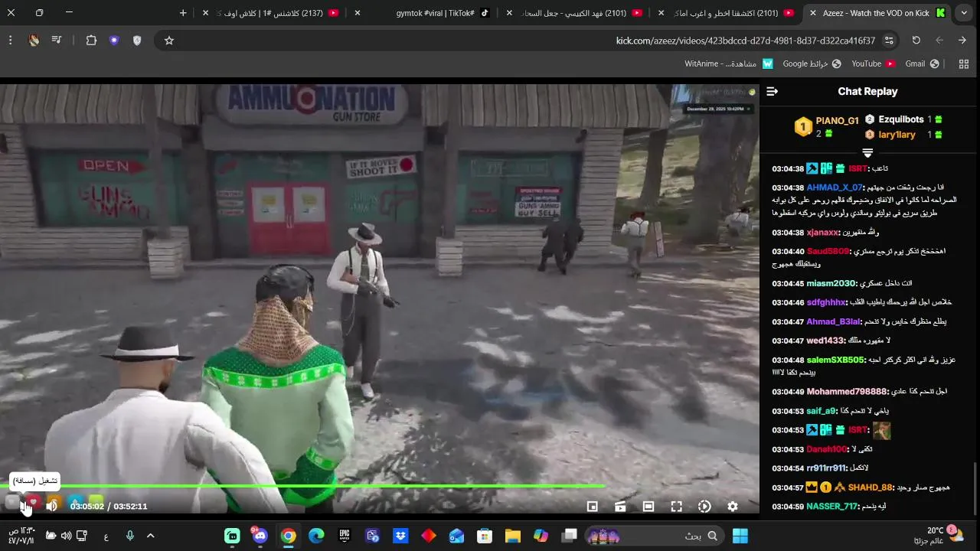The height and width of the screenshot is (551, 980).
Task: Open the خرائط Google bookmark
Action: [812, 64]
